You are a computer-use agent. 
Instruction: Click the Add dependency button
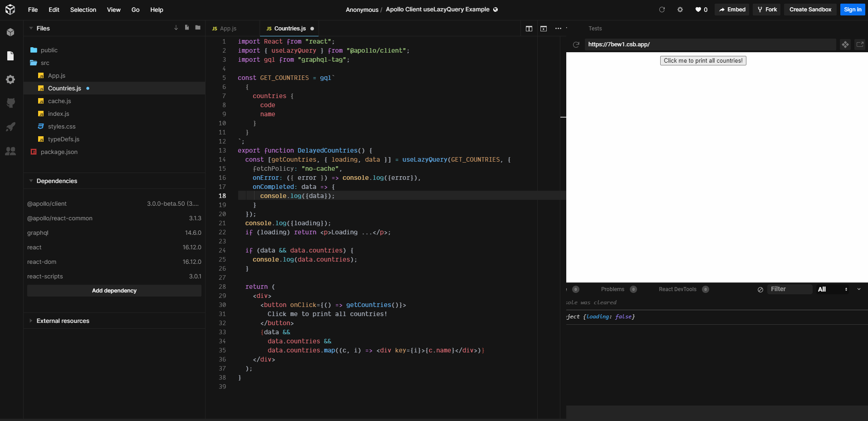pyautogui.click(x=114, y=291)
